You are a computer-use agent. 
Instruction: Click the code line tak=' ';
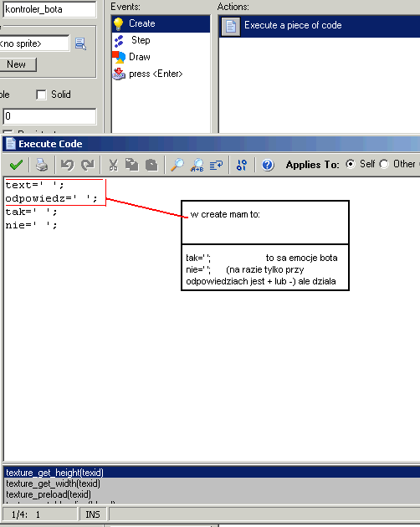click(x=31, y=212)
